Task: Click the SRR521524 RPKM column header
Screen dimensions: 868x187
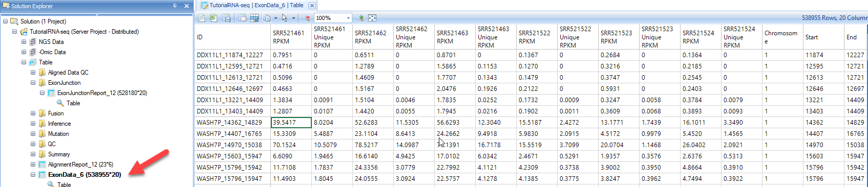Action: [701, 37]
